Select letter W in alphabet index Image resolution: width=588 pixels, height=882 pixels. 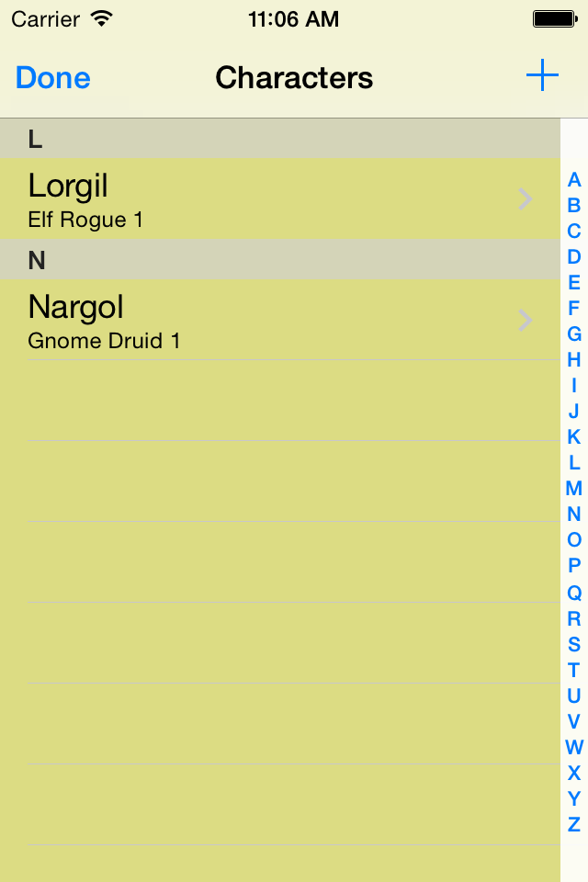click(574, 748)
